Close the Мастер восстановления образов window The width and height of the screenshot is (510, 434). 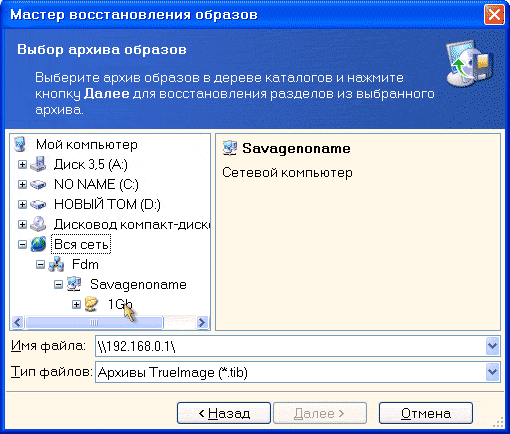pyautogui.click(x=494, y=15)
